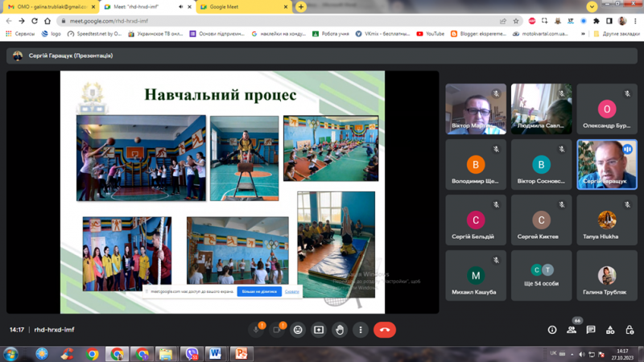Screen dimensions: 644x362
Task: Go to browser home page
Action: [47, 21]
